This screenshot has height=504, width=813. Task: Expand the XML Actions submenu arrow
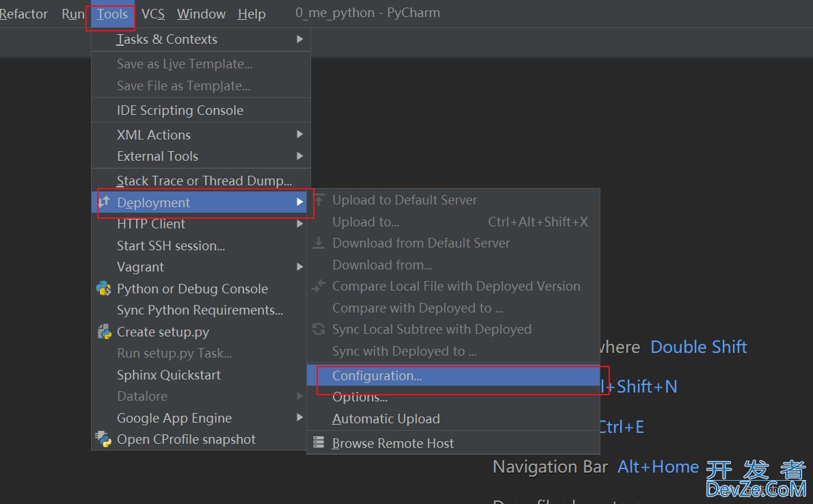(299, 134)
